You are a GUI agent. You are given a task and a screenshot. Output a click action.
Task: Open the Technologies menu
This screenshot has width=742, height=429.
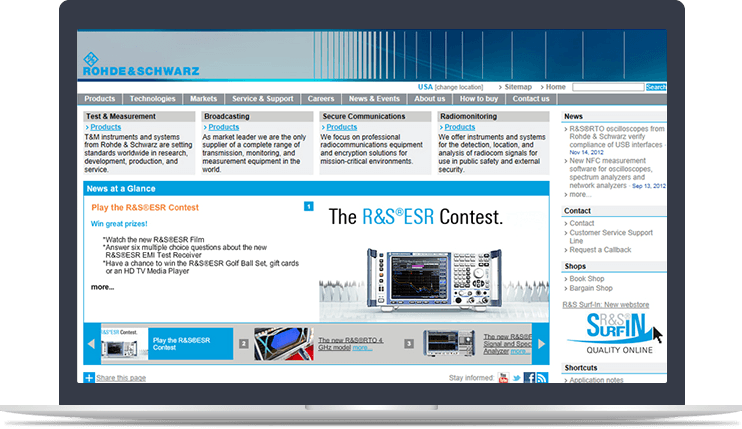coord(153,99)
